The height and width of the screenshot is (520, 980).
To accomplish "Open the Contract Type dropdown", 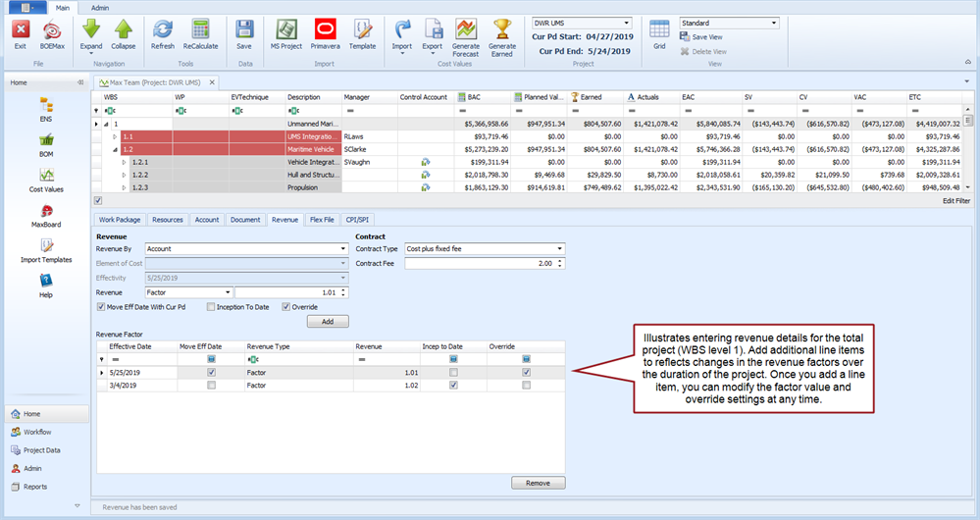I will 559,249.
